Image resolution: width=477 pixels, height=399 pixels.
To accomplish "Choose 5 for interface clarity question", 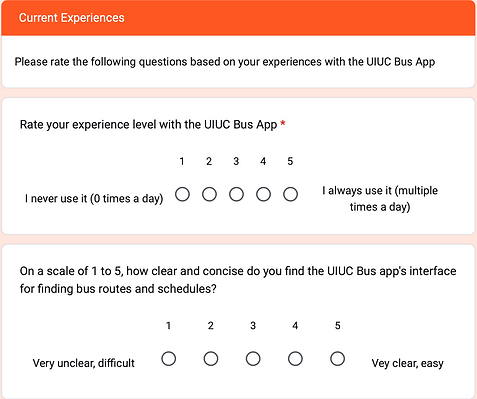I will point(338,359).
